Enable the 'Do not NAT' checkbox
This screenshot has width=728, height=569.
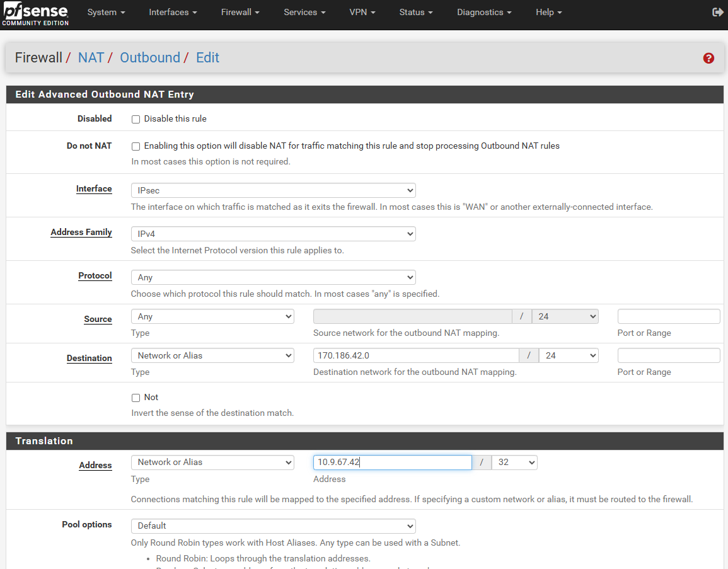pyautogui.click(x=136, y=146)
